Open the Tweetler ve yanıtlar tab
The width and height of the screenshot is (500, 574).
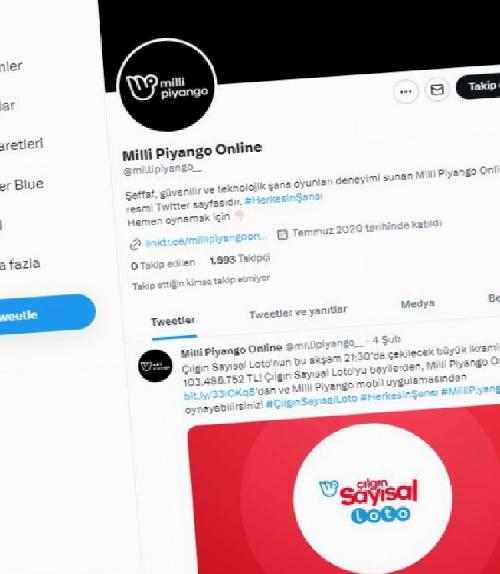[298, 312]
